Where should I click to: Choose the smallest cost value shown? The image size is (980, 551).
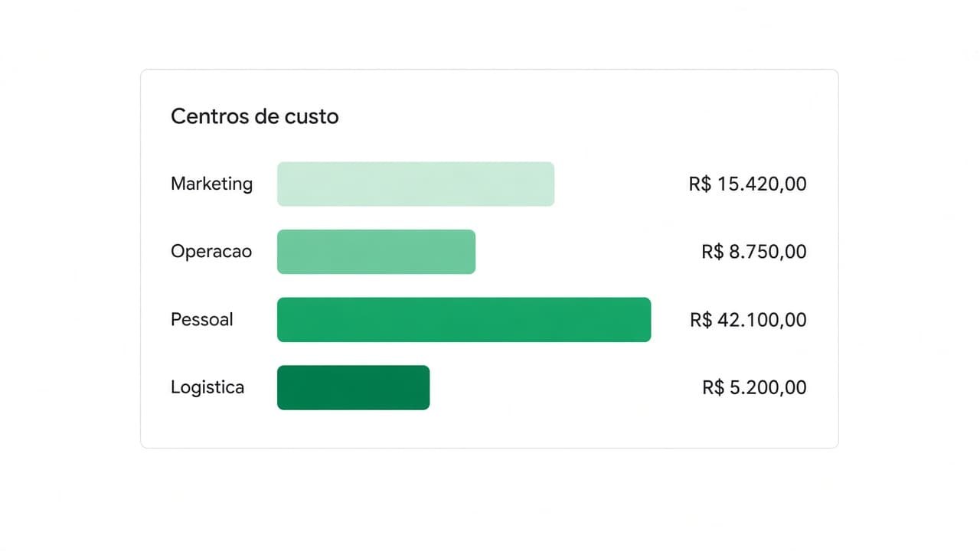tap(754, 387)
